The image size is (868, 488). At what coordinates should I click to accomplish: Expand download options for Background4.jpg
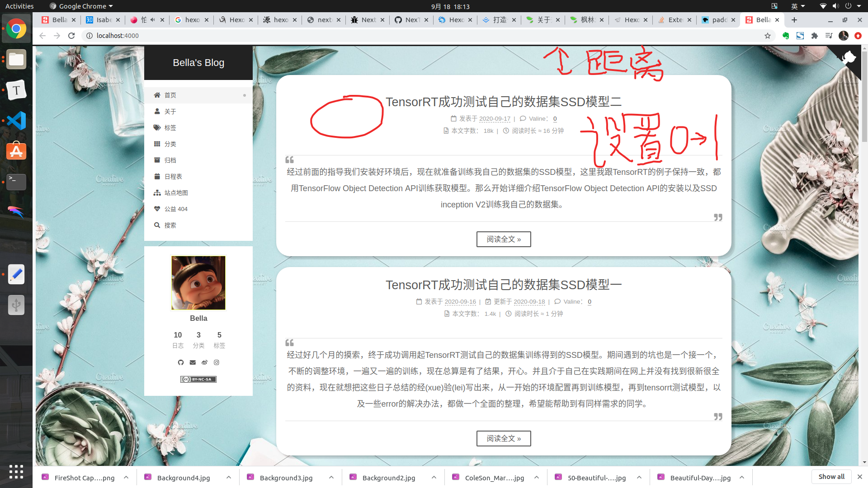229,477
